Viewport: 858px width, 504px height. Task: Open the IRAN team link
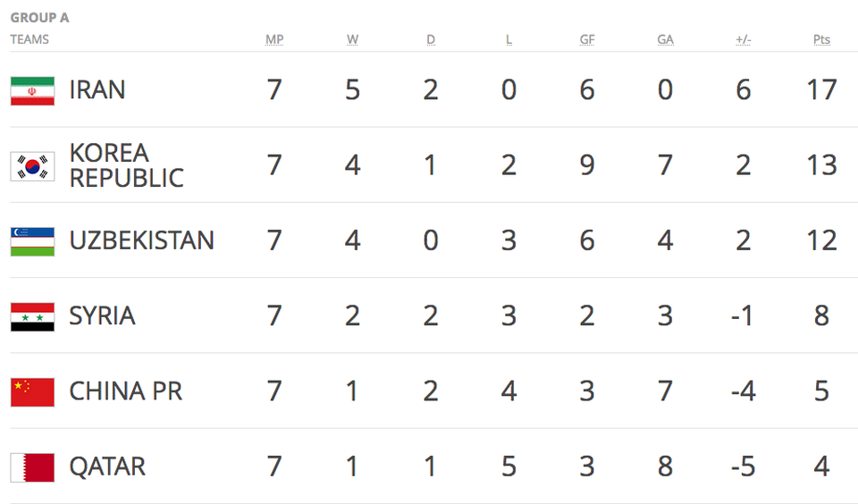pos(97,89)
